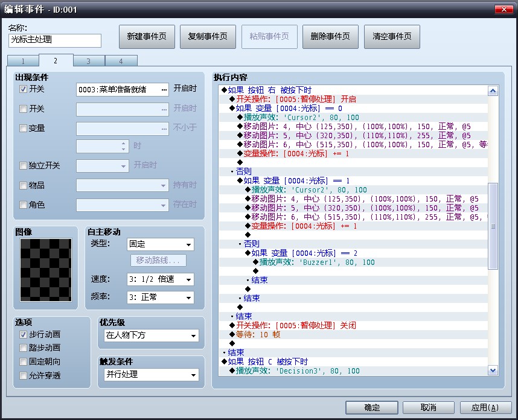Open the 速度 dropdown showing 1/2 倍速
The image size is (518, 420).
(x=160, y=279)
